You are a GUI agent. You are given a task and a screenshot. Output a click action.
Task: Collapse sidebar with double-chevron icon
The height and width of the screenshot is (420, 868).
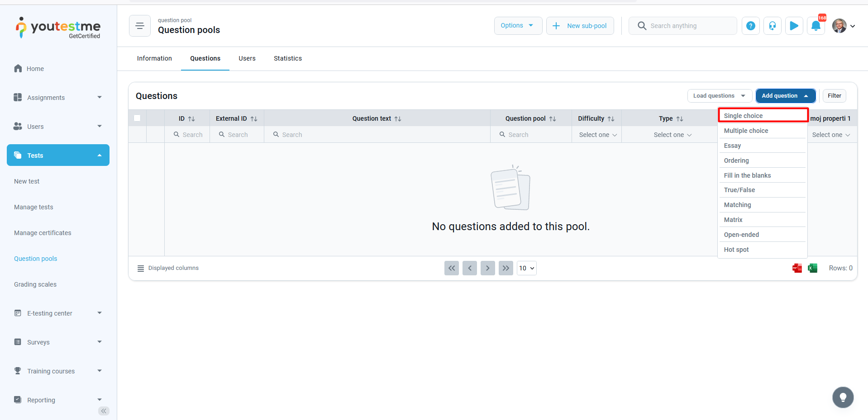point(104,411)
